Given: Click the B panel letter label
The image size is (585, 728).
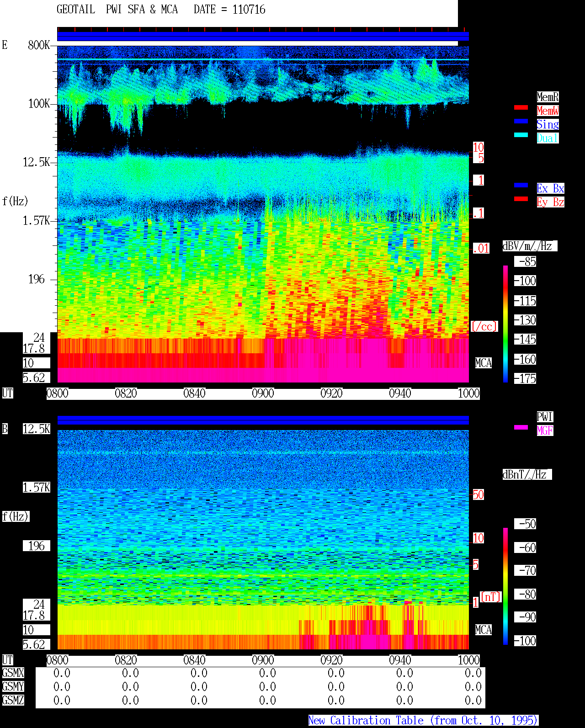Looking at the screenshot, I should tap(5, 429).
